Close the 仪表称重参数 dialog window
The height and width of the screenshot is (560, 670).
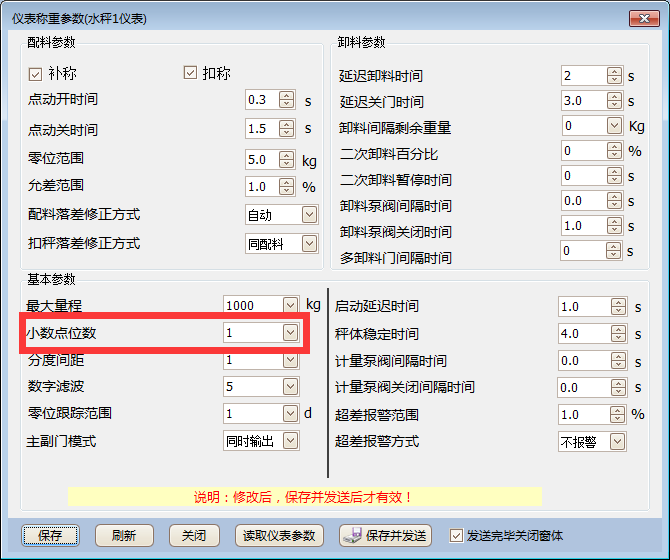coord(644,18)
